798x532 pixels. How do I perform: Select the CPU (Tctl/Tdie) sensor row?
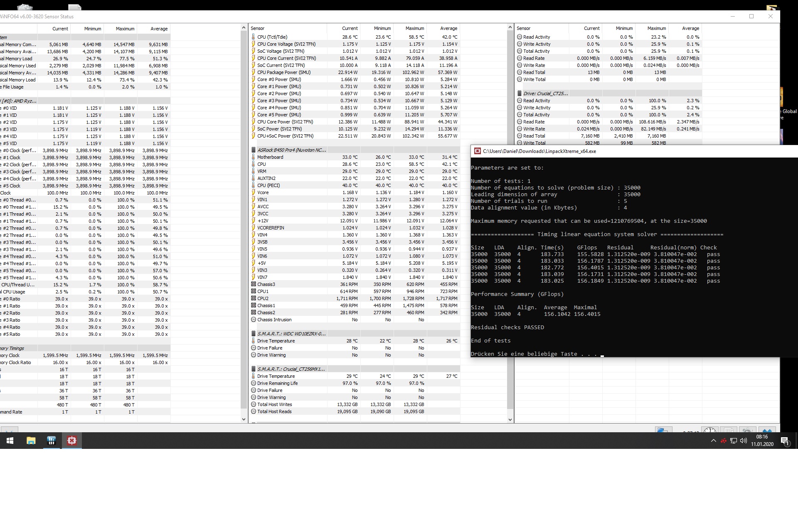pos(272,37)
